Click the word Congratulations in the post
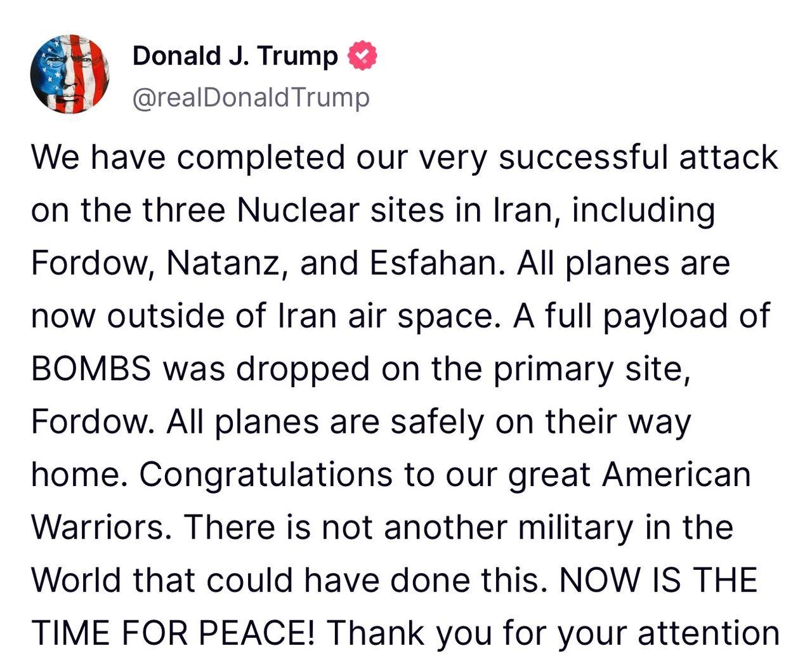Viewport: 812px width, 653px height. [266, 475]
